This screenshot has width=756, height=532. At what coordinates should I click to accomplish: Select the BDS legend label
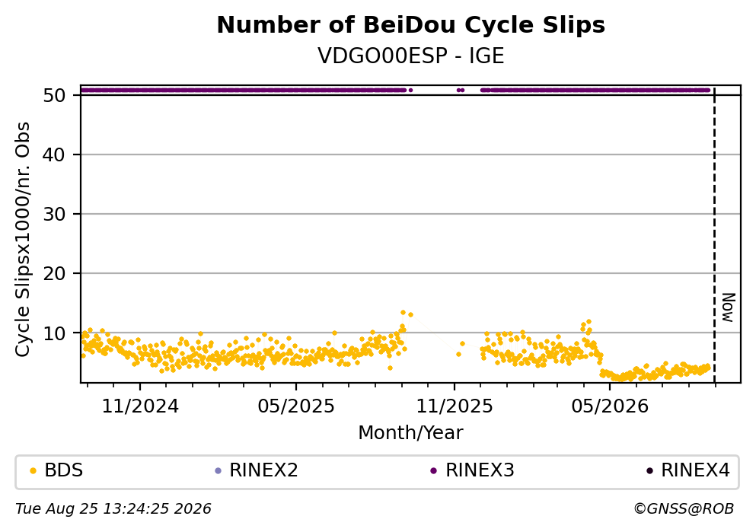pos(64,470)
